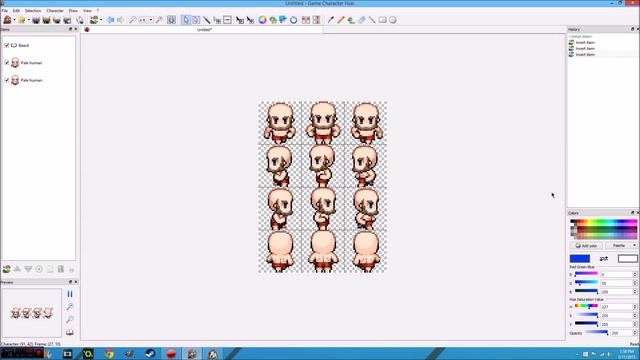Click the Opacity value stepper arrows
The width and height of the screenshot is (640, 360).
coord(635,333)
